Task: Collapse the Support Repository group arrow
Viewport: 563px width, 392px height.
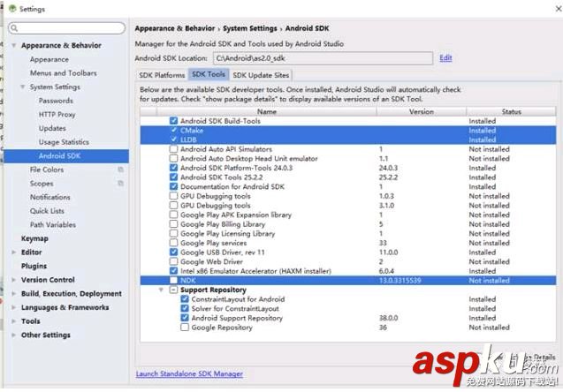Action: coord(161,290)
